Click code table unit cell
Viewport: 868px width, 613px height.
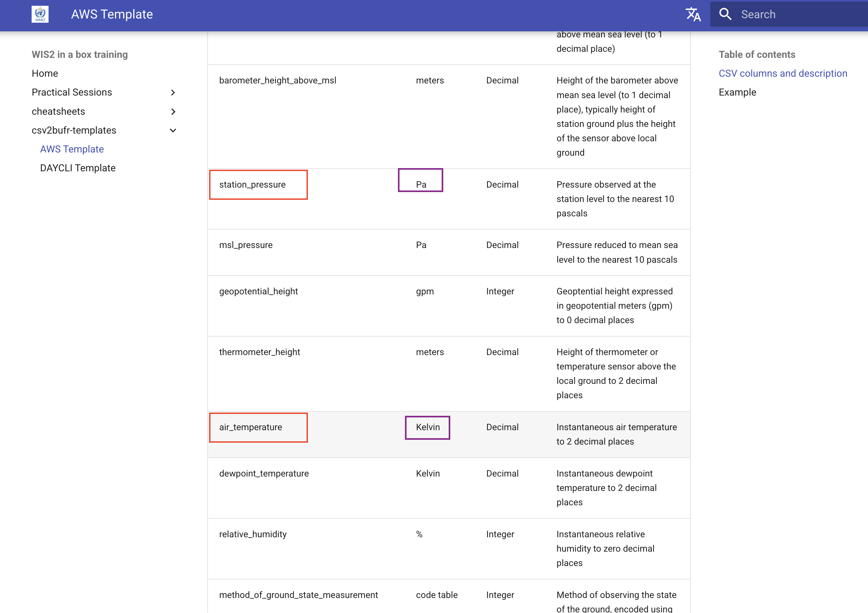click(437, 595)
